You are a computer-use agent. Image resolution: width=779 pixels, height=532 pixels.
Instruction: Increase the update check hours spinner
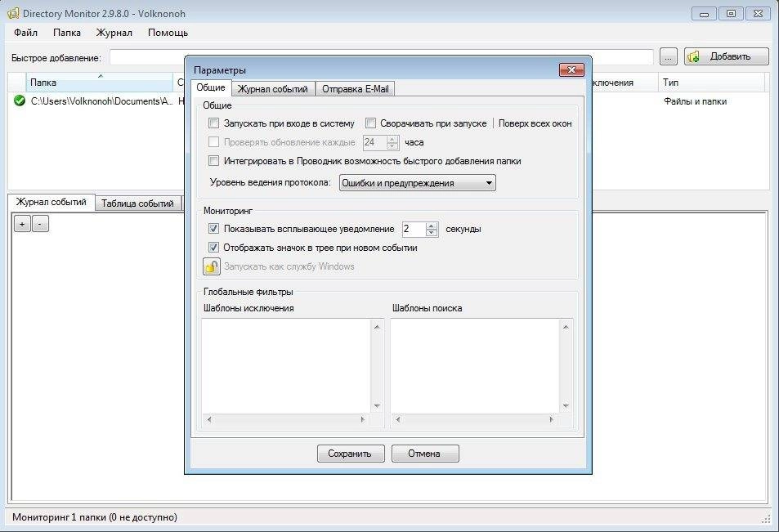[x=392, y=139]
